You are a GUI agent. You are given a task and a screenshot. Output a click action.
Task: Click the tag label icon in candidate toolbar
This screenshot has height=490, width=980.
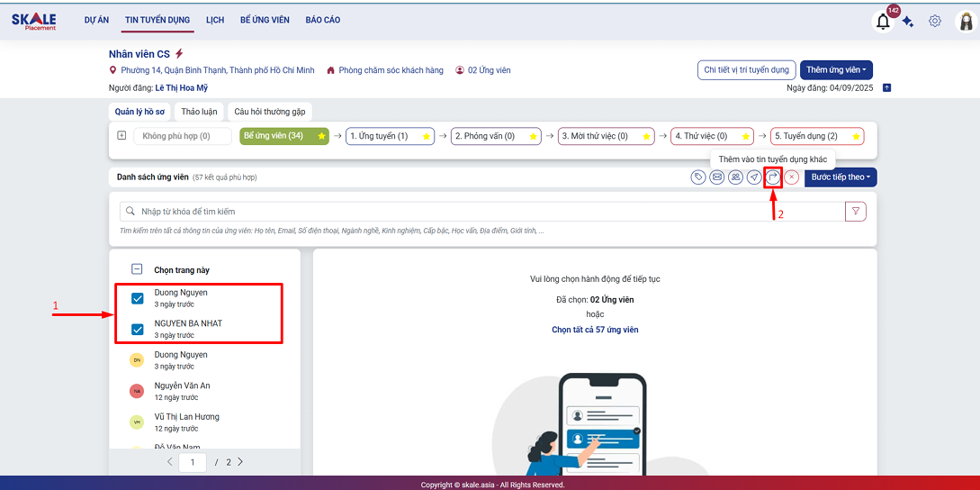698,177
